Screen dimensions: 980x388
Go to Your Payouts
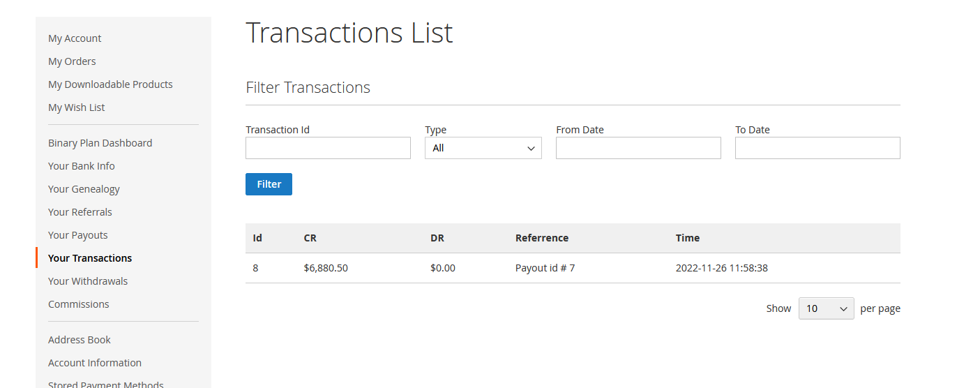click(x=78, y=235)
